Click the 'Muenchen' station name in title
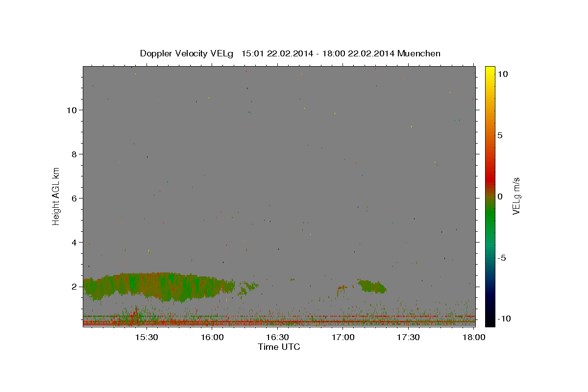 tap(419, 53)
